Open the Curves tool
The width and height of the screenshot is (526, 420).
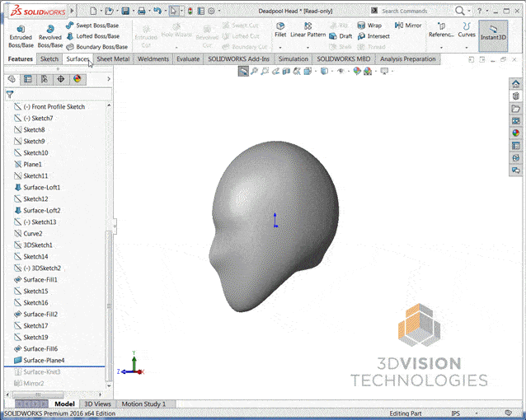pos(467,30)
